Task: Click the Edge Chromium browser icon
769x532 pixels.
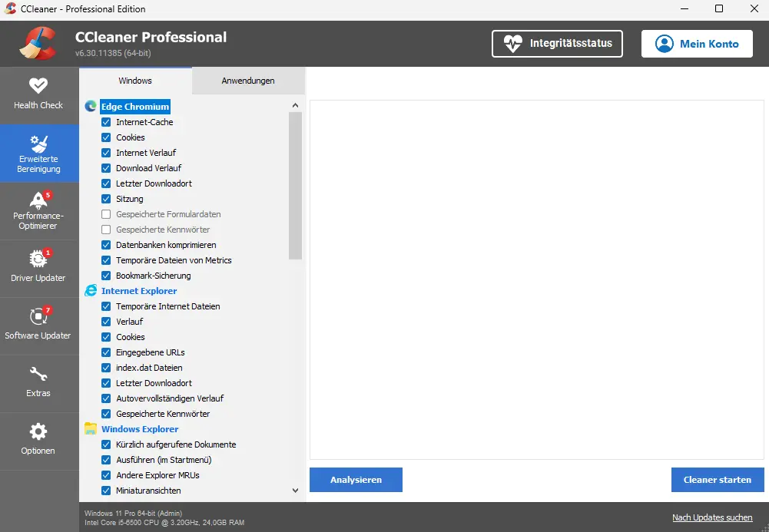Action: tap(91, 106)
